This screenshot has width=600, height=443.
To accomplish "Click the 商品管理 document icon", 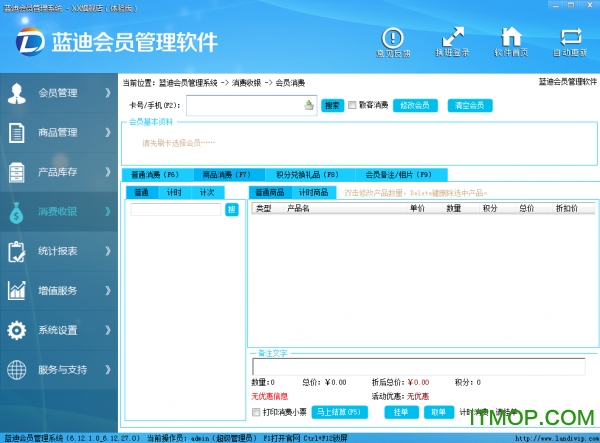I will tap(16, 133).
